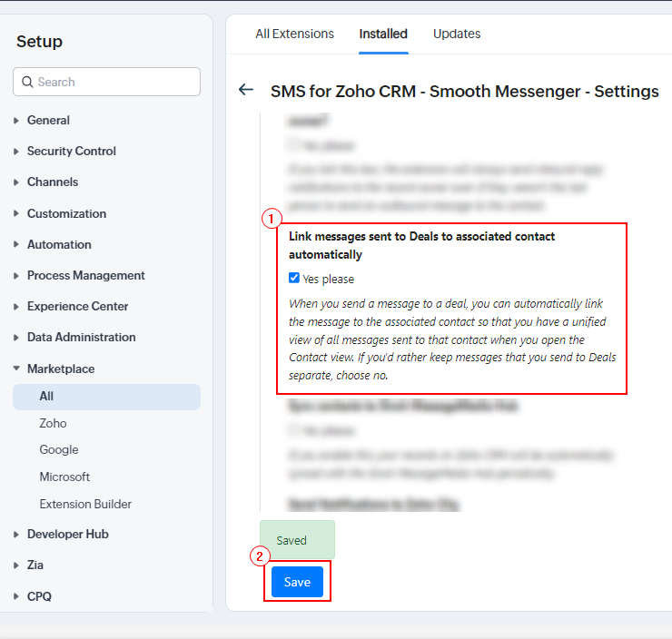
Task: Click the 'Link messages sent to Deals' heading
Action: [x=421, y=245]
